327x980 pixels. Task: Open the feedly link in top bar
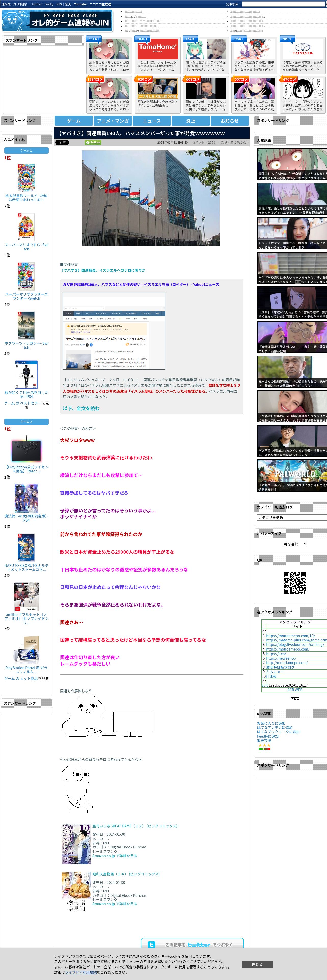(x=49, y=4)
